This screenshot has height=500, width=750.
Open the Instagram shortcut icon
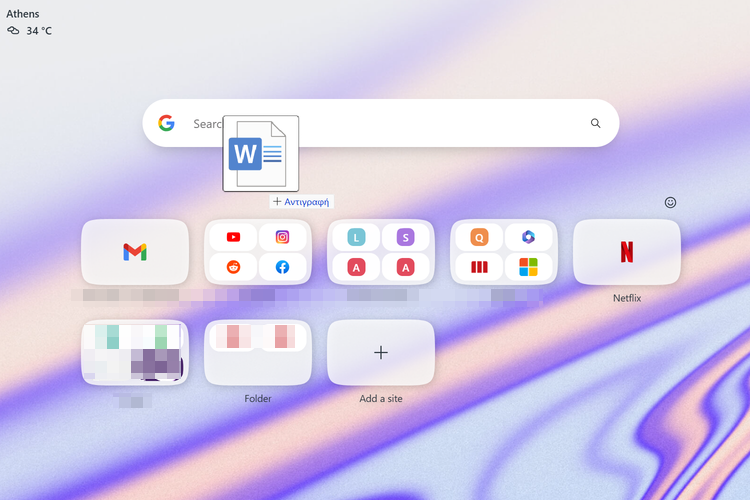[x=282, y=237]
